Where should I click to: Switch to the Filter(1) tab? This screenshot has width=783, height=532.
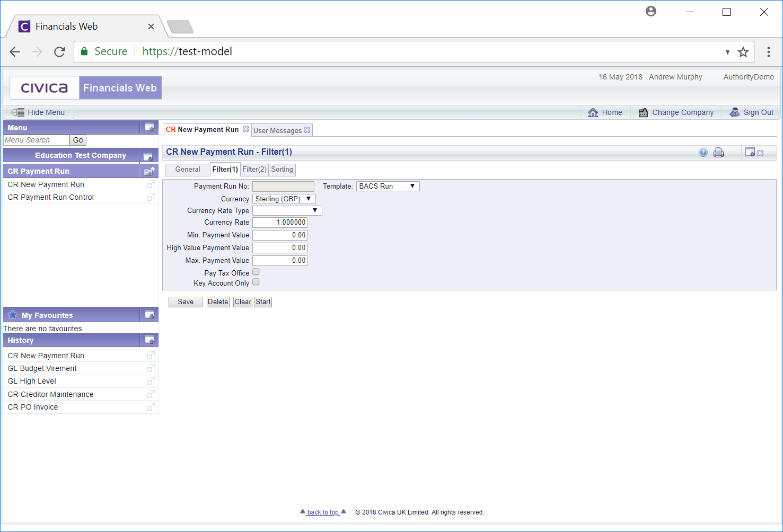[225, 170]
